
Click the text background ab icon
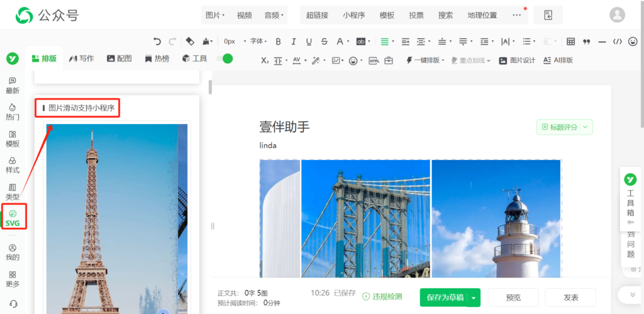[360, 42]
